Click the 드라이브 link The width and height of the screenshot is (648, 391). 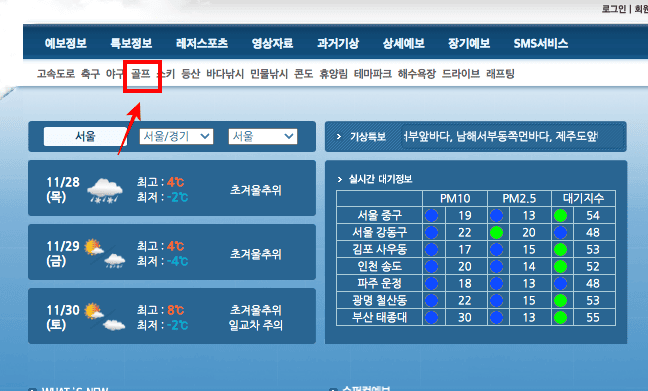[461, 74]
